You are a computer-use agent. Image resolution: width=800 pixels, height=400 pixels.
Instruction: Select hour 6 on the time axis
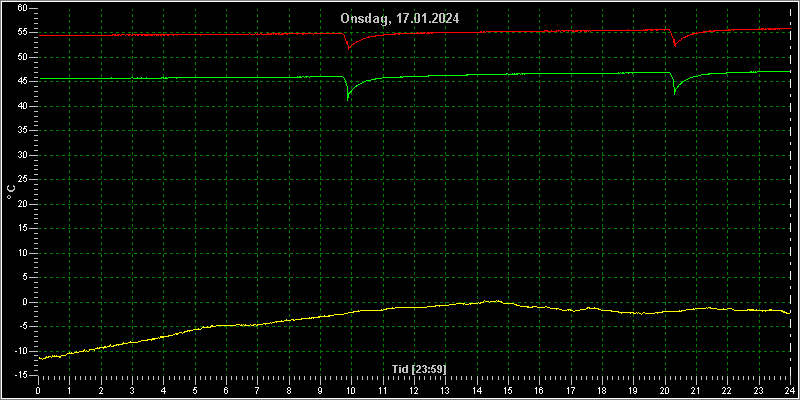(x=226, y=390)
